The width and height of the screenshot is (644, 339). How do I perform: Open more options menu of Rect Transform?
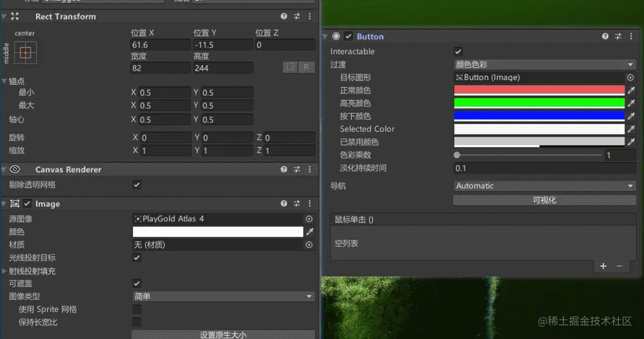point(310,16)
